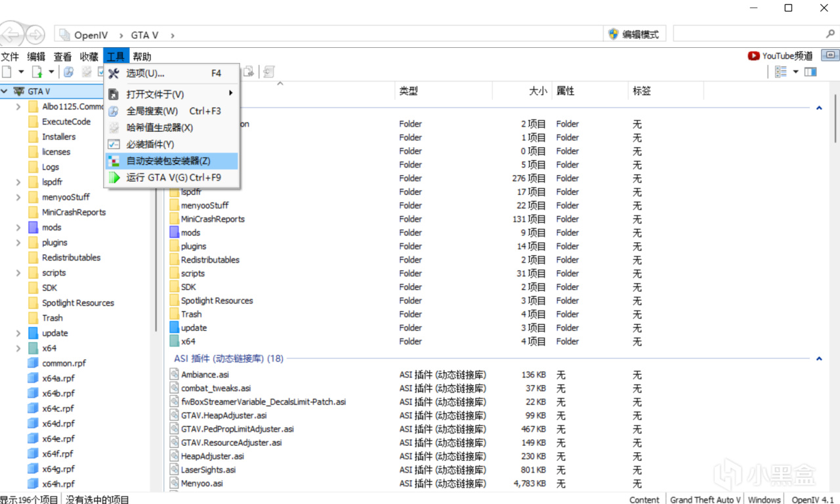The width and height of the screenshot is (840, 504).
Task: Open the 收藏 menu
Action: point(89,56)
